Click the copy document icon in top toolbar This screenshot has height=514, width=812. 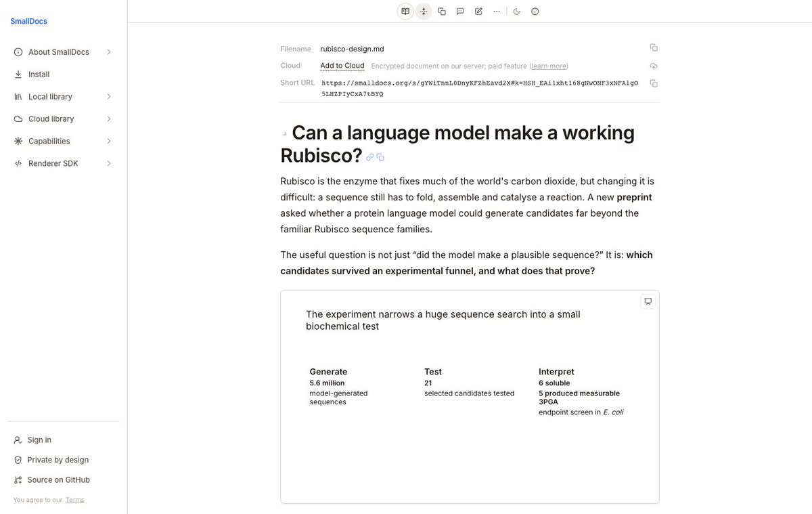[x=442, y=12]
